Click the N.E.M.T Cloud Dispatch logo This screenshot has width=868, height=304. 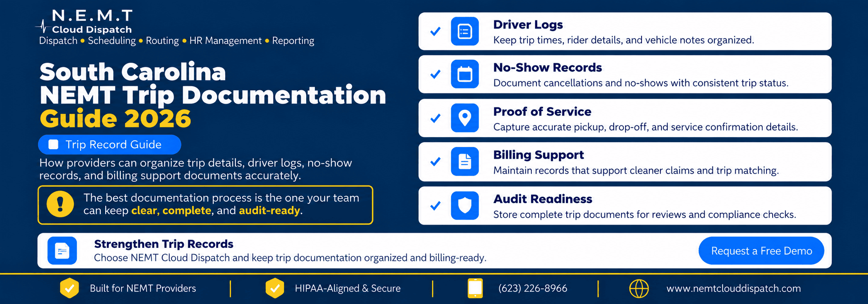84,21
